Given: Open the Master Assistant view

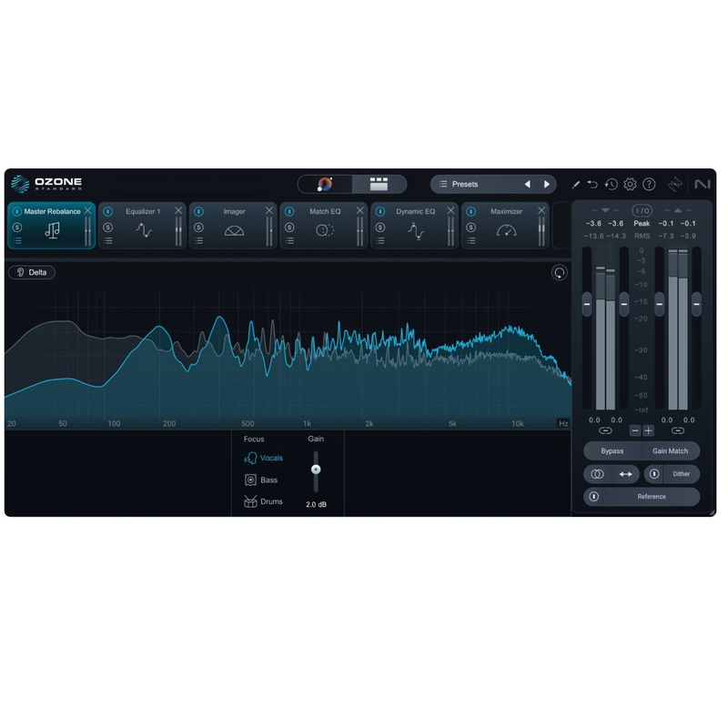Looking at the screenshot, I should coord(325,184).
